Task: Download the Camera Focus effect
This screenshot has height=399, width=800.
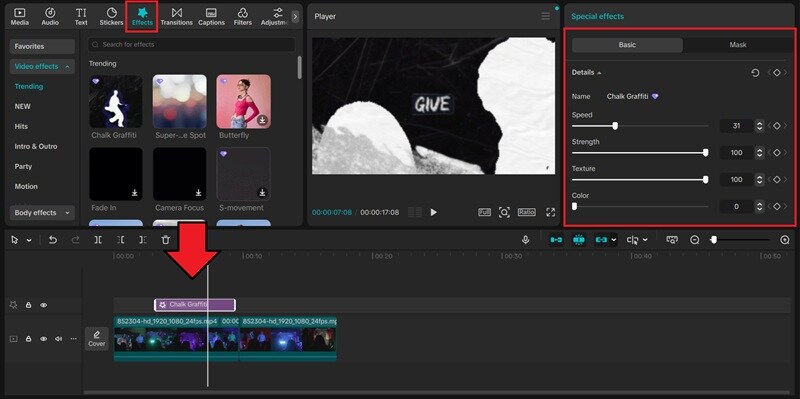Action: click(198, 192)
